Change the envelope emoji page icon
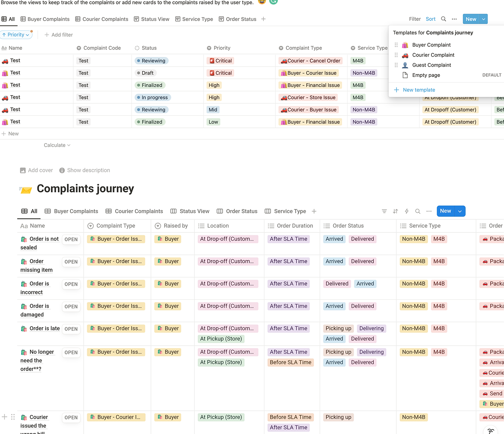504x434 pixels. point(25,188)
